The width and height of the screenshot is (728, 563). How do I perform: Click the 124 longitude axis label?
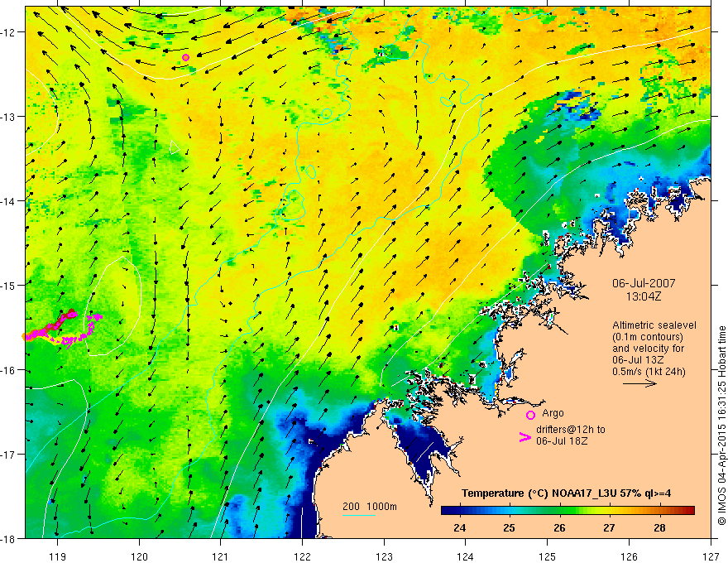pos(466,556)
